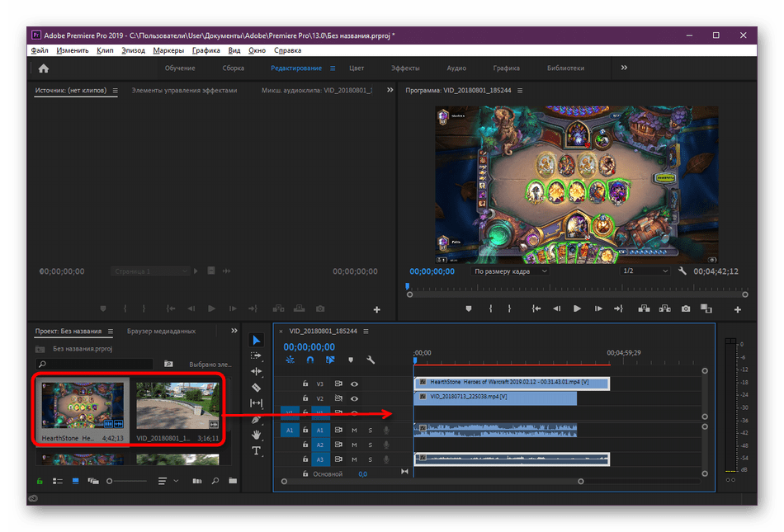The width and height of the screenshot is (784, 532).
Task: Toggle project writable green lock icon
Action: click(40, 481)
